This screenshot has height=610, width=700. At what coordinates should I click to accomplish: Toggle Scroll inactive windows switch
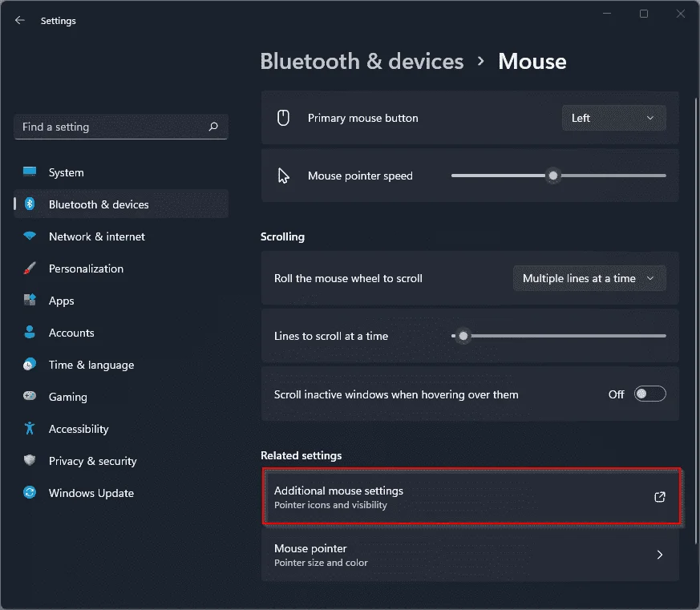(x=650, y=394)
